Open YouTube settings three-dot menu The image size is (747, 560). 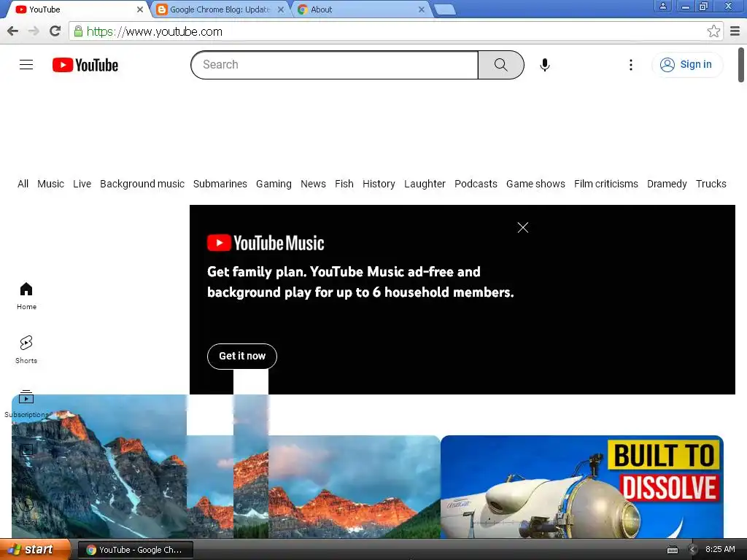pyautogui.click(x=631, y=65)
